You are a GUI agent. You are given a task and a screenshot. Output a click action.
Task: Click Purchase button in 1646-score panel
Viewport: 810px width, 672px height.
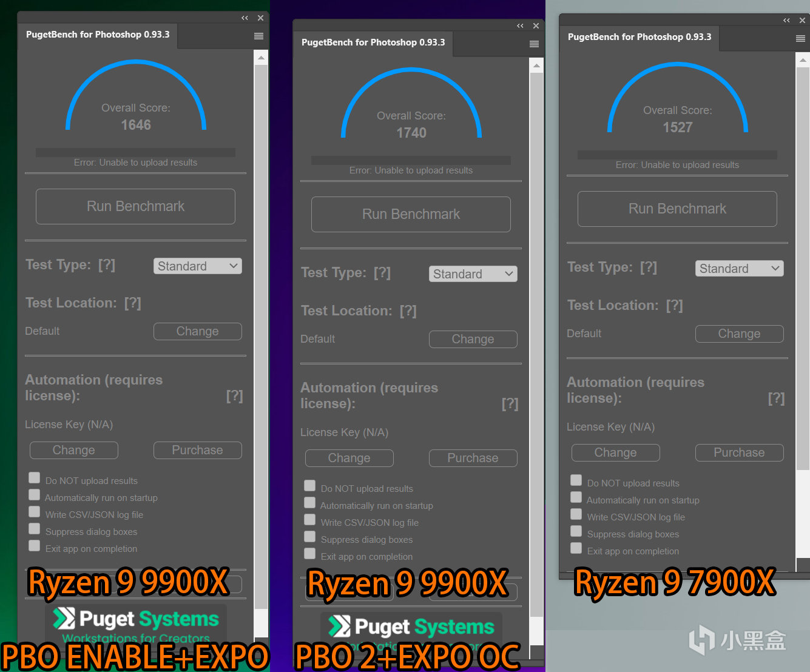pos(198,450)
